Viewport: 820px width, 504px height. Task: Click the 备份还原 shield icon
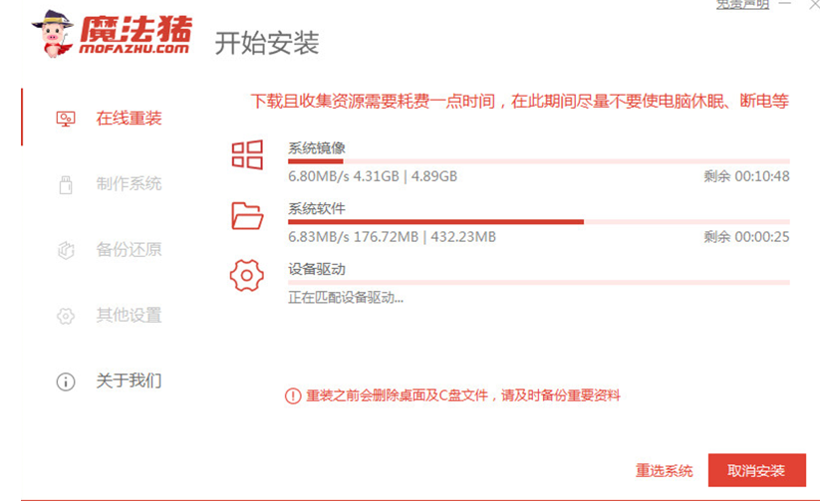(x=66, y=250)
